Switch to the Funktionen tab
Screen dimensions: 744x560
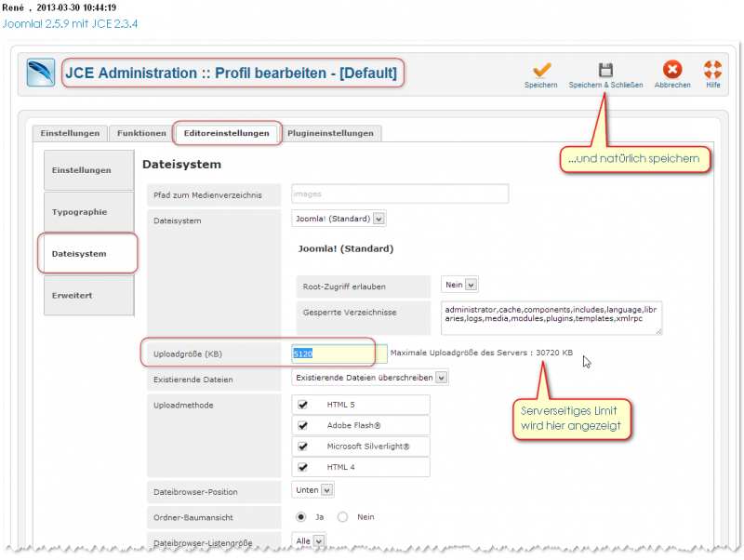(x=141, y=133)
